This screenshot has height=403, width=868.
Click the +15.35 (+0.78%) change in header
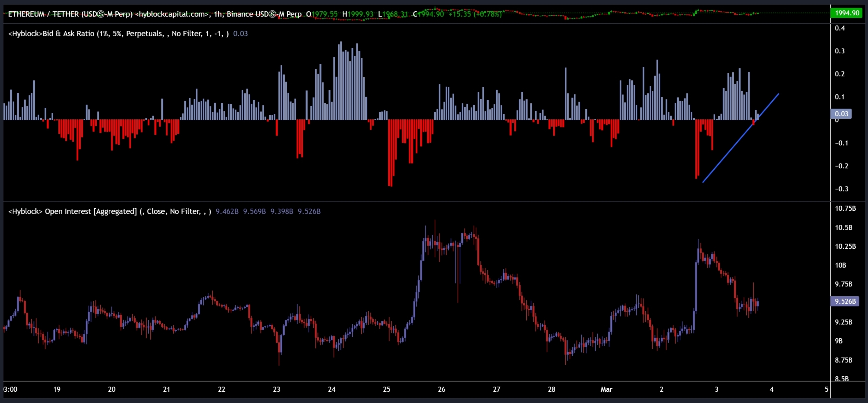(x=475, y=14)
